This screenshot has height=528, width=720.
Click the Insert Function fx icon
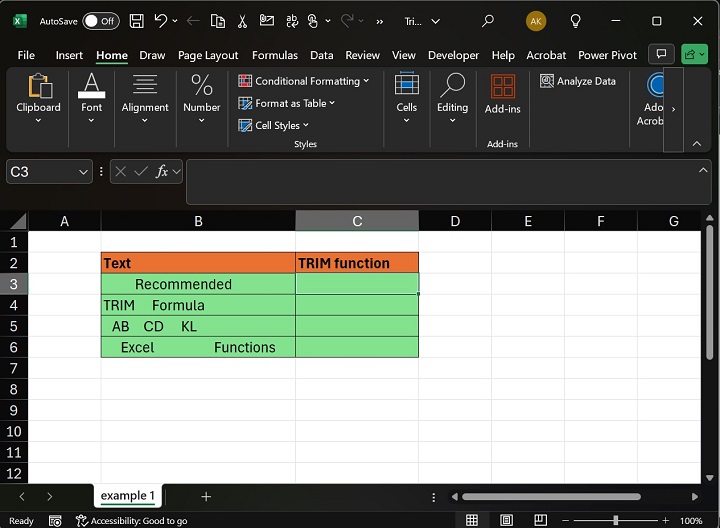[x=163, y=172]
